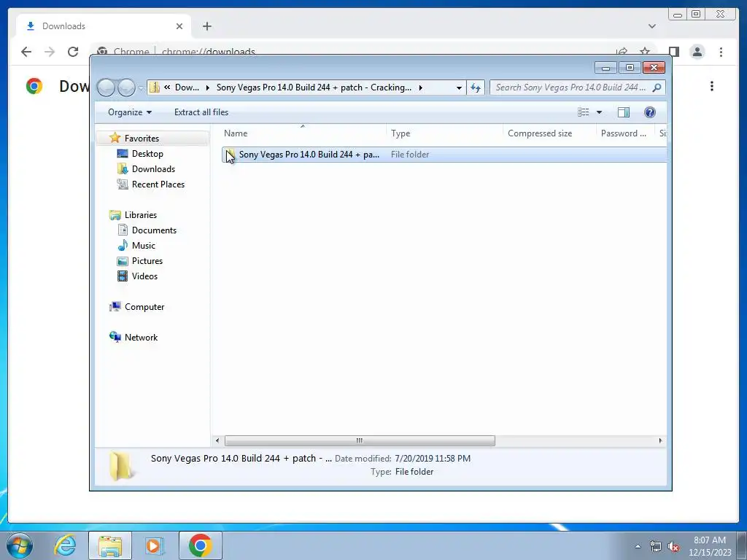Toggle Chrome side panel icon
The height and width of the screenshot is (560, 747).
coord(673,52)
